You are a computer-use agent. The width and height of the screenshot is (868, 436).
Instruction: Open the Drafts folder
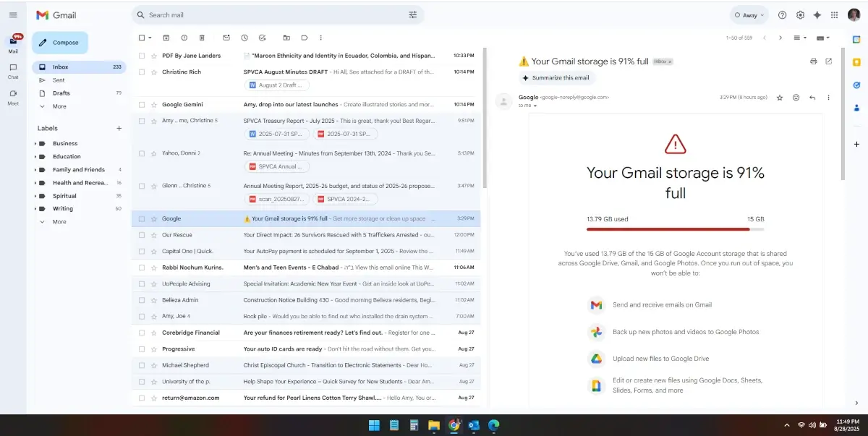[61, 93]
